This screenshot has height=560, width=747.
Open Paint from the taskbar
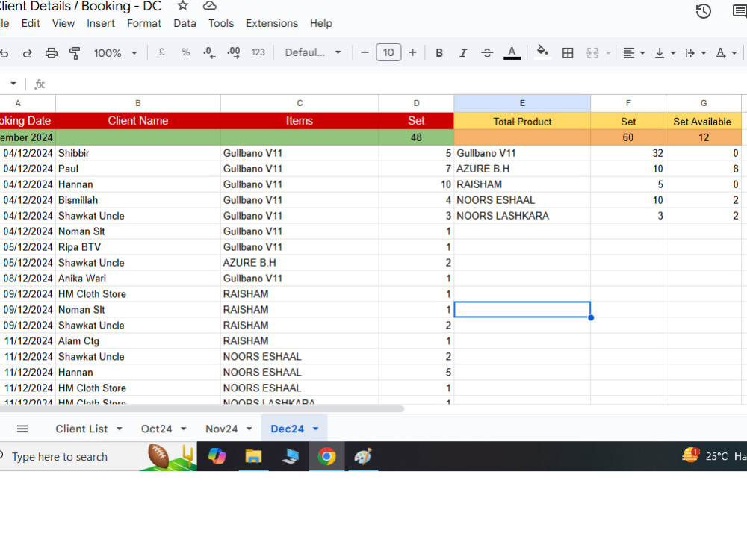click(363, 456)
